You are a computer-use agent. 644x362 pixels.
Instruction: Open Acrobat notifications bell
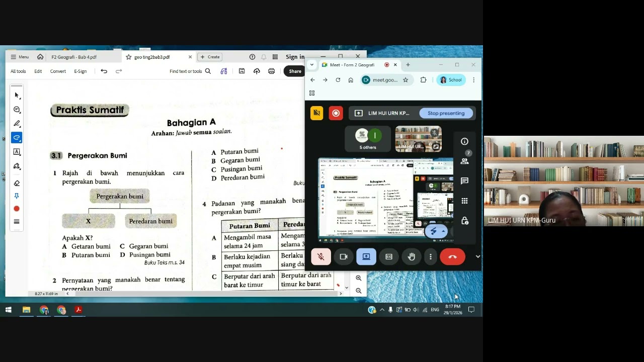(x=264, y=57)
